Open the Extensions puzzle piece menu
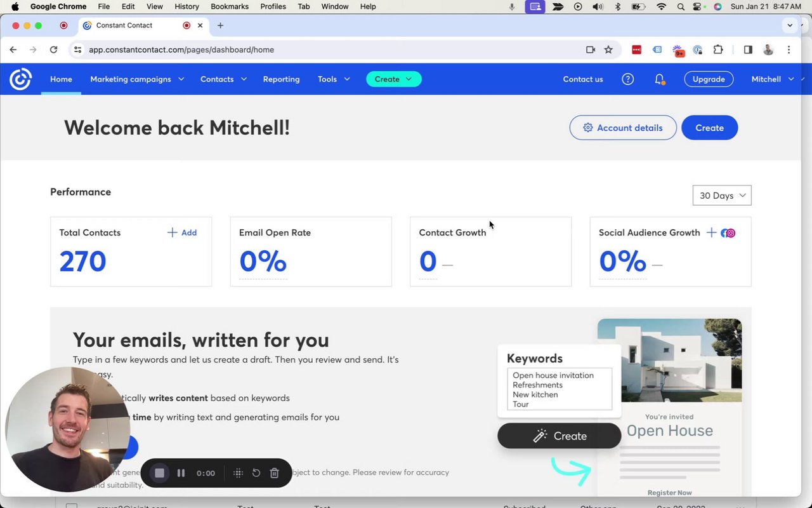Viewport: 812px width, 508px height. 718,50
